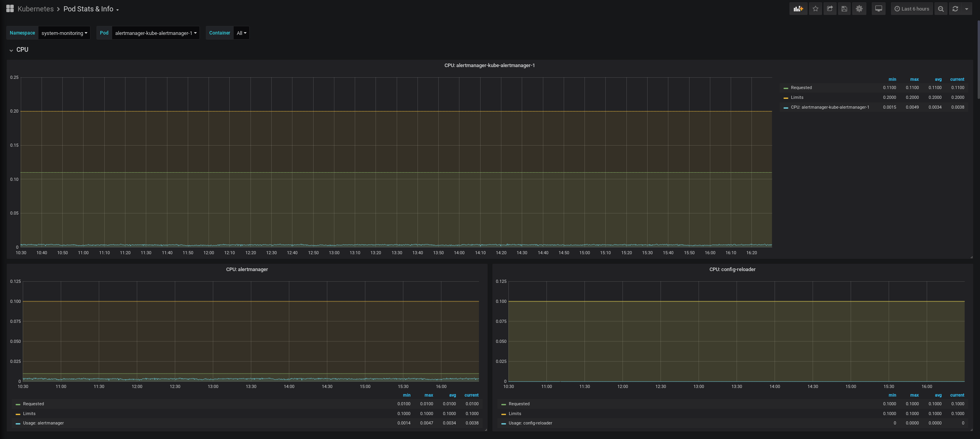
Task: Expand the Container All dropdown
Action: tap(241, 33)
